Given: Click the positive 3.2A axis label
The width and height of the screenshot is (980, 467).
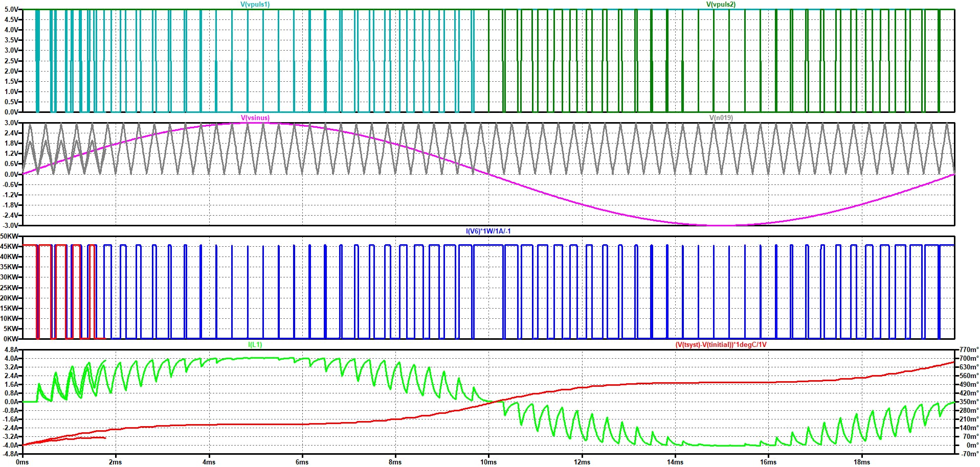Looking at the screenshot, I should tap(11, 367).
